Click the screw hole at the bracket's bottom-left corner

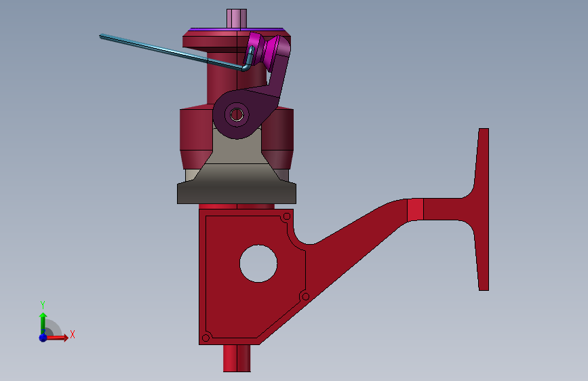pyautogui.click(x=205, y=338)
